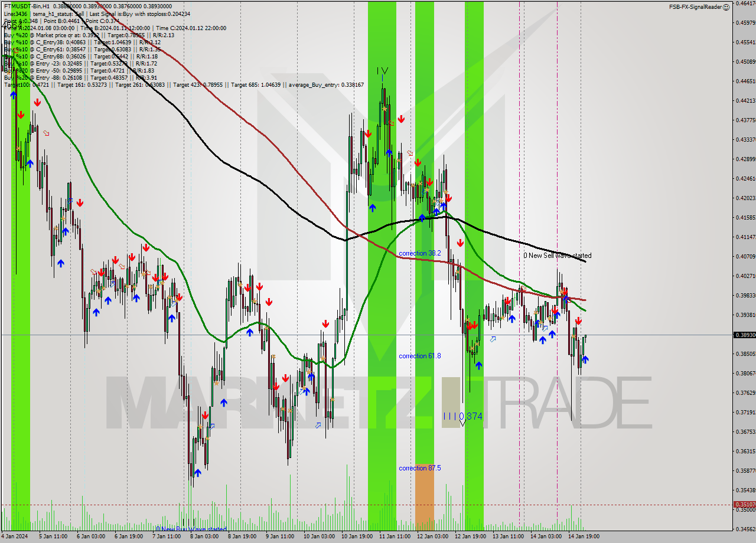Click the '11 Jan 11:00' time axis label

[396, 537]
